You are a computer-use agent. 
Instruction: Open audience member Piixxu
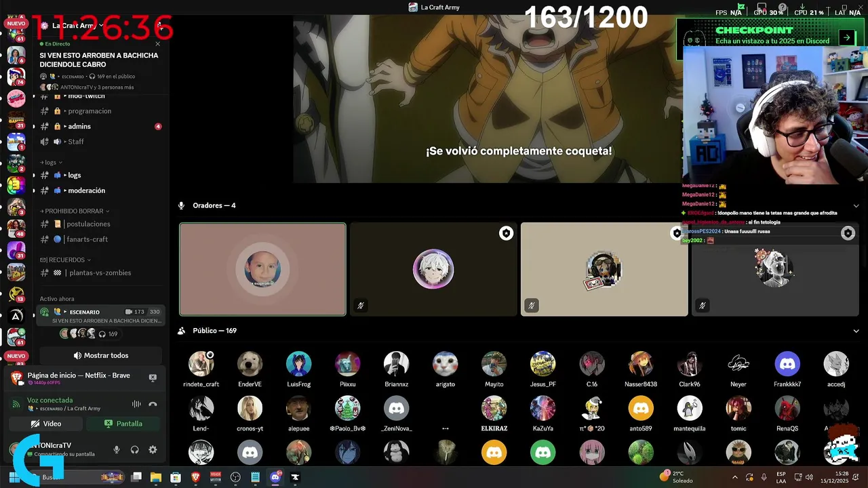pos(348,369)
